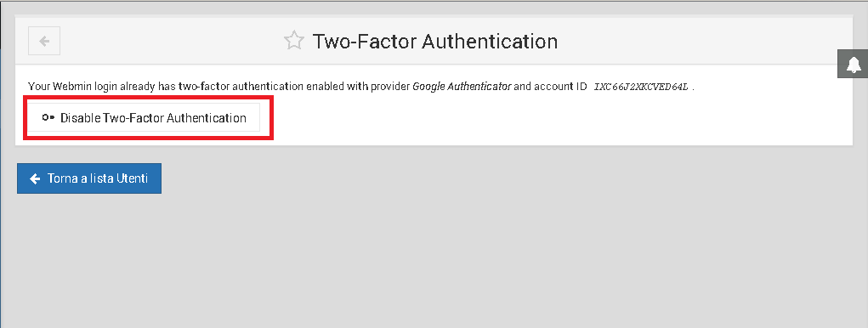868x328 pixels.
Task: Click left arrow icon beside Torna a lista
Action: (x=35, y=178)
